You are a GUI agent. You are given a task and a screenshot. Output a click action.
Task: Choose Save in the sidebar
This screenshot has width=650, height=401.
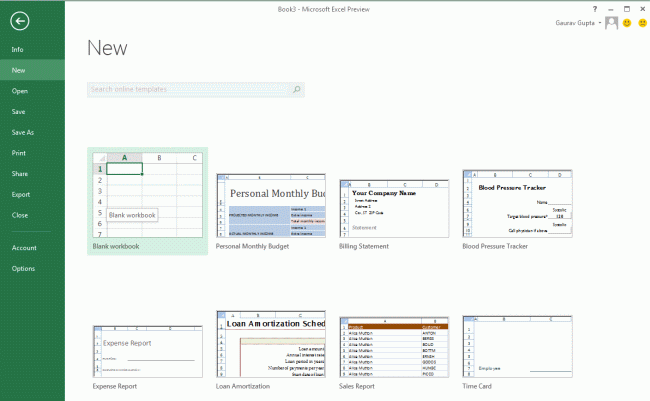click(x=32, y=112)
